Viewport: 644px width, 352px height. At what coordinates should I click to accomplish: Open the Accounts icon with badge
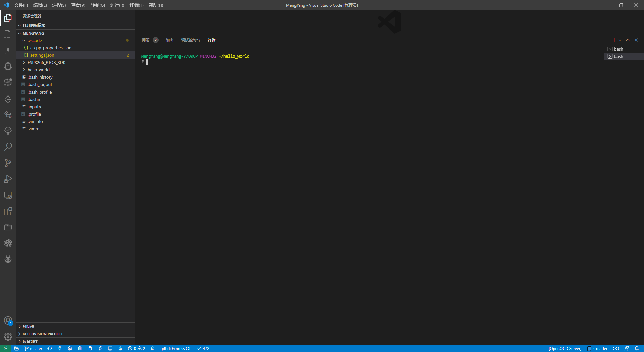click(x=8, y=321)
